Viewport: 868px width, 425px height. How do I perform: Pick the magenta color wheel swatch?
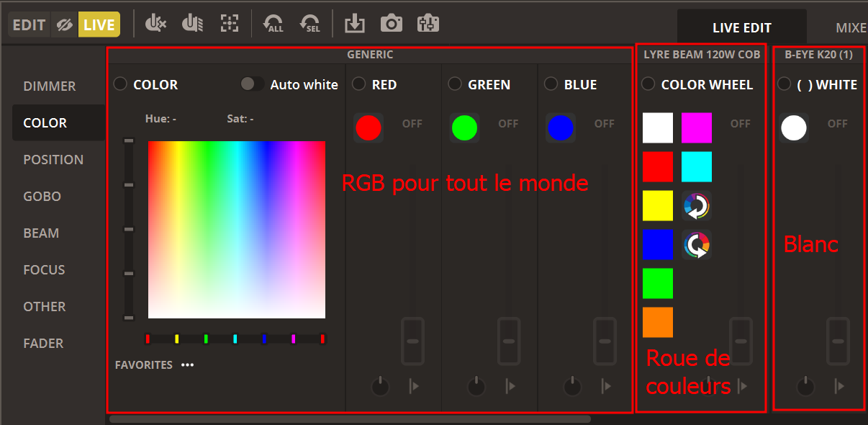697,128
